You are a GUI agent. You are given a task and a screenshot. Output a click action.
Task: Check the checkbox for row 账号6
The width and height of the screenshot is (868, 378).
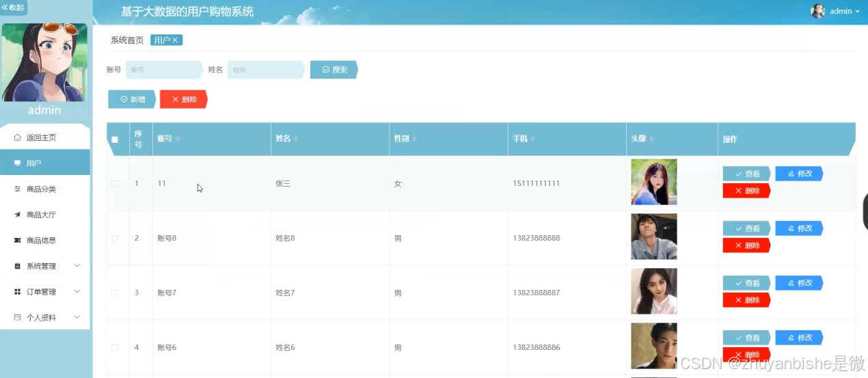115,347
